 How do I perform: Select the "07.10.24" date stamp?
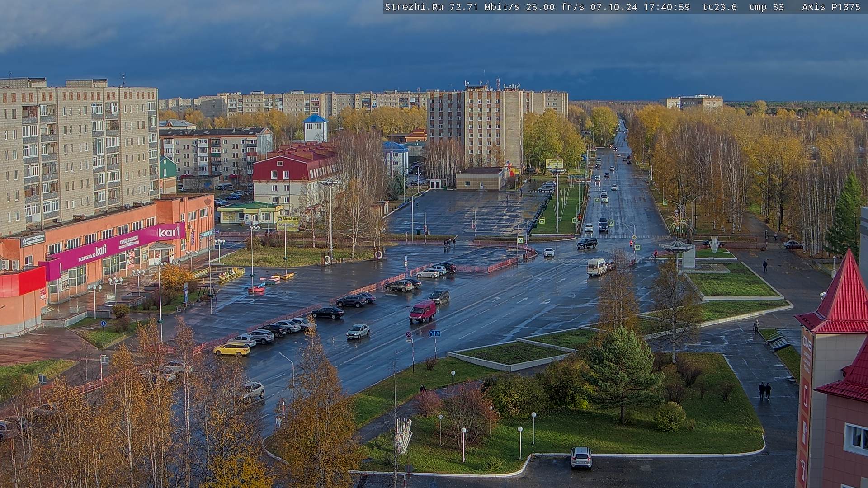613,7
